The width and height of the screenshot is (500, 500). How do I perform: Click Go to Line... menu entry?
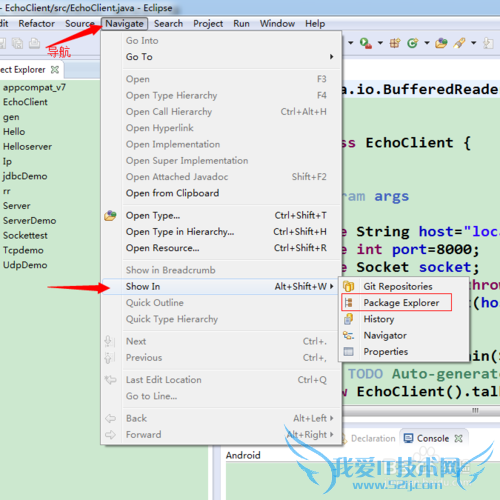pyautogui.click(x=221, y=396)
